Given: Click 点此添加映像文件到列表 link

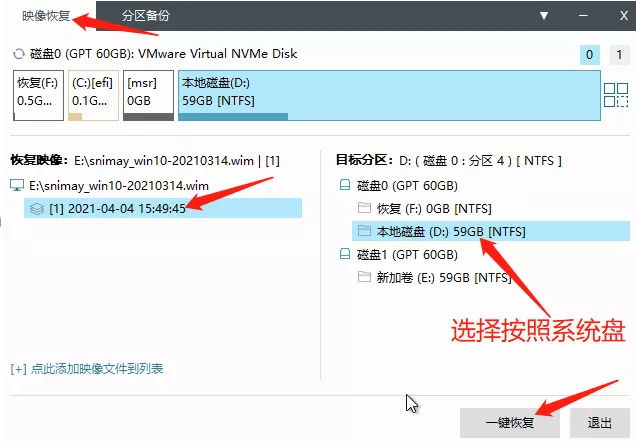Looking at the screenshot, I should (x=87, y=369).
